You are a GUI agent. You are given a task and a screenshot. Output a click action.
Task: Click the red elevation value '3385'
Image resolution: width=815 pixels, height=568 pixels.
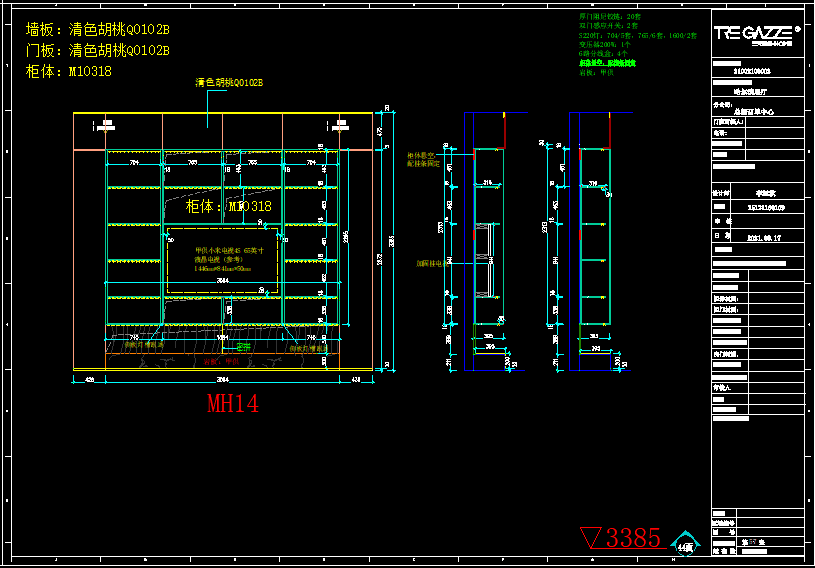point(633,537)
